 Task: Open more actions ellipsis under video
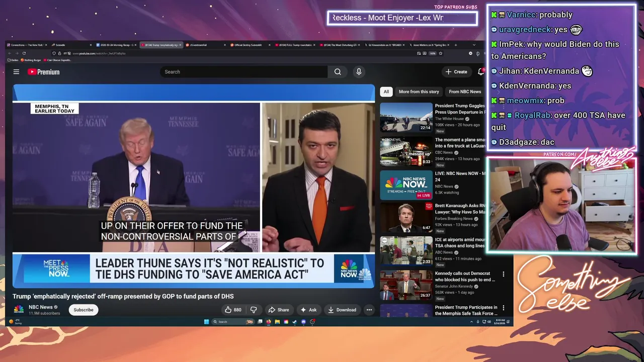tap(369, 310)
